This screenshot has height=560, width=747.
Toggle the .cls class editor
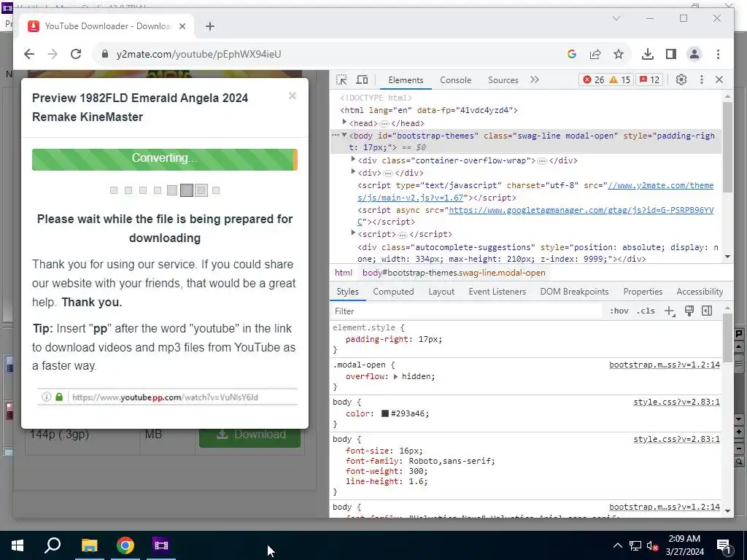pyautogui.click(x=646, y=311)
